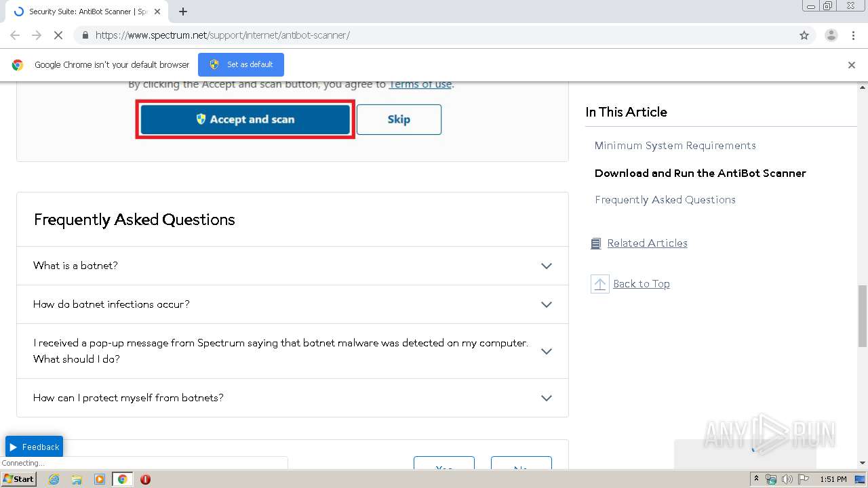The height and width of the screenshot is (488, 868).
Task: Show hidden system tray icons
Action: pos(756,479)
